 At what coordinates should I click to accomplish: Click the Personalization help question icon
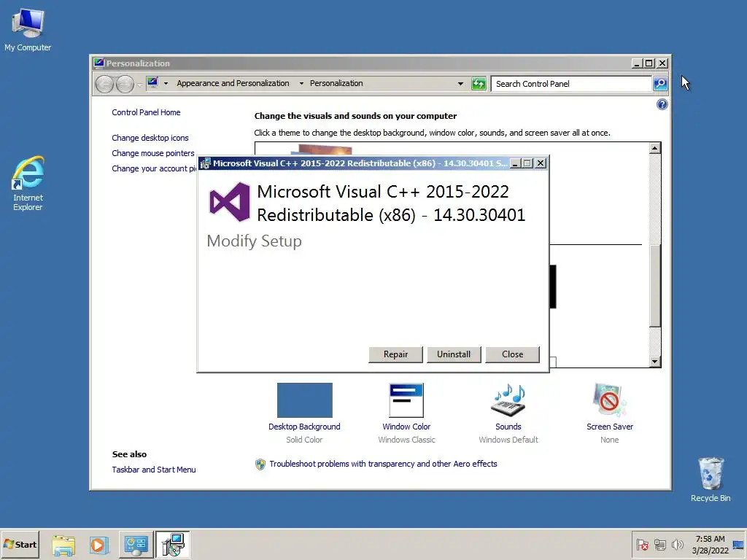(662, 104)
